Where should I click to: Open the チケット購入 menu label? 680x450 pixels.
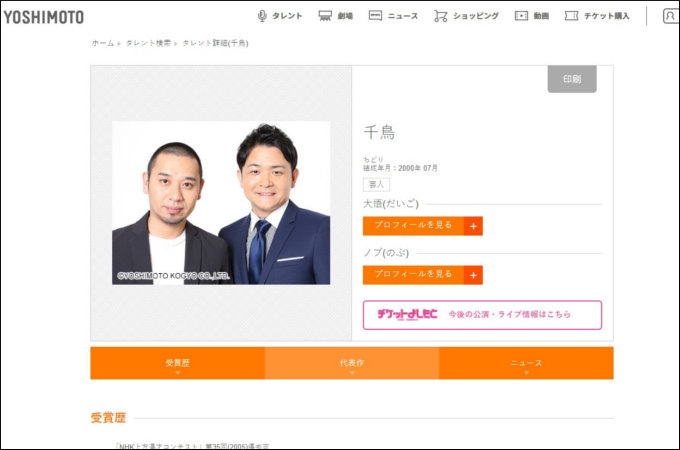[607, 16]
